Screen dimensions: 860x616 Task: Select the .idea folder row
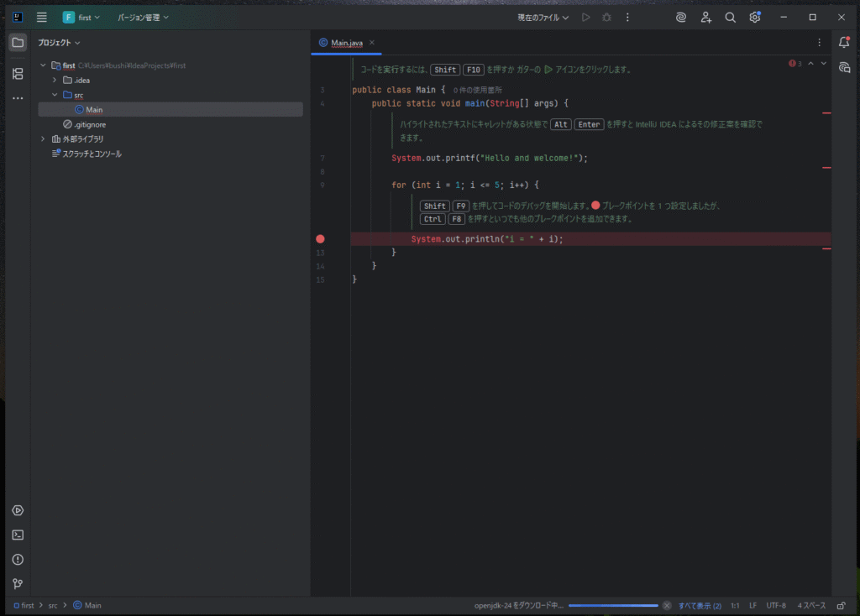point(170,80)
